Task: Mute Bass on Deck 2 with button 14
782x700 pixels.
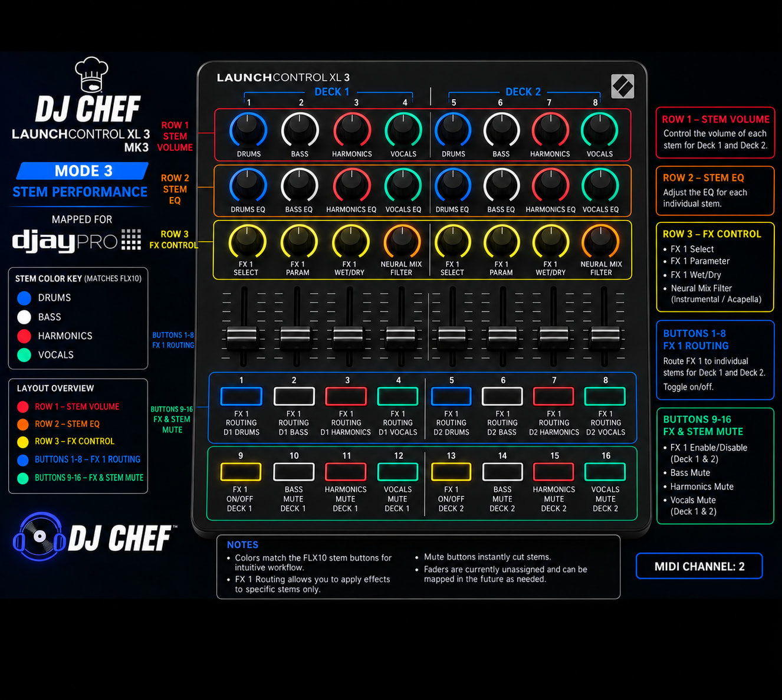Action: pos(502,472)
